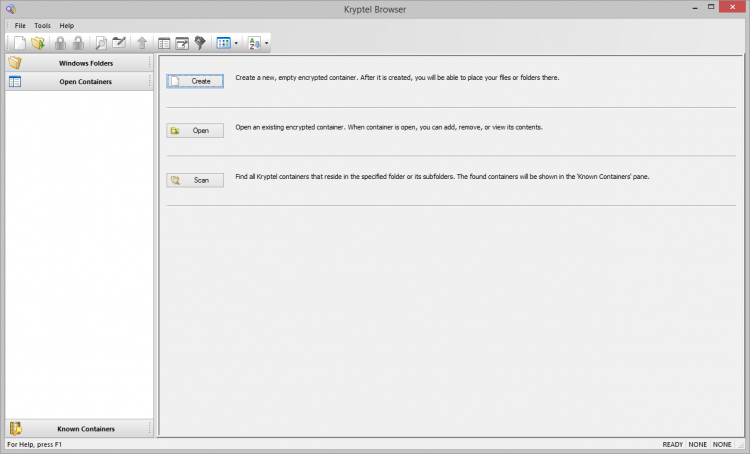Open the sort order dropdown arrow

(266, 44)
